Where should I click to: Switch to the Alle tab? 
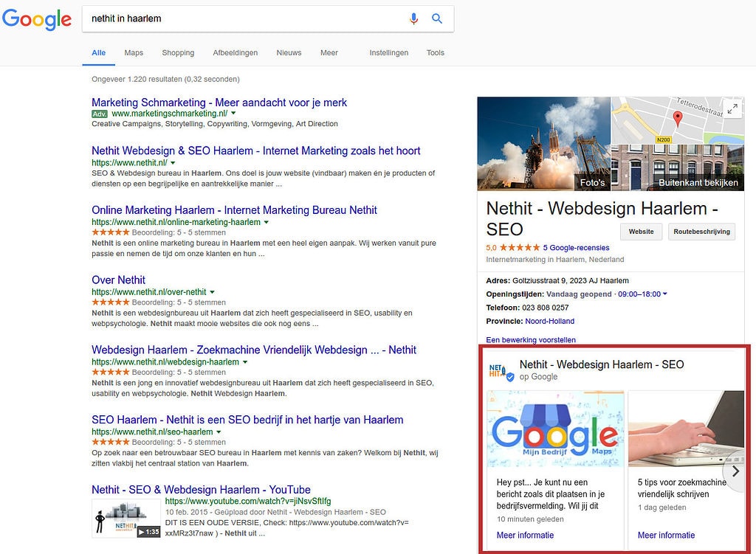point(98,52)
